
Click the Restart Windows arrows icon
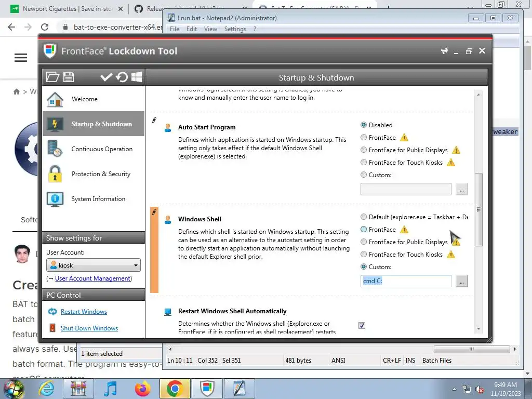(x=52, y=312)
